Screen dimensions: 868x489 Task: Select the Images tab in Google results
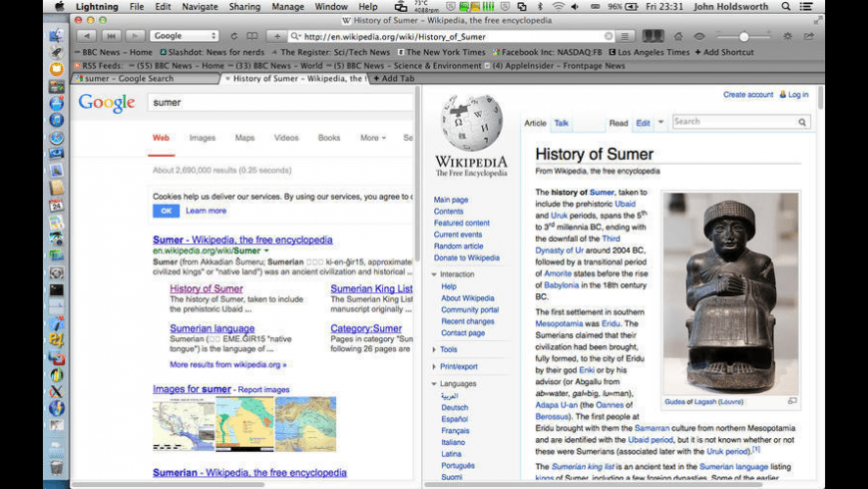[x=203, y=138]
